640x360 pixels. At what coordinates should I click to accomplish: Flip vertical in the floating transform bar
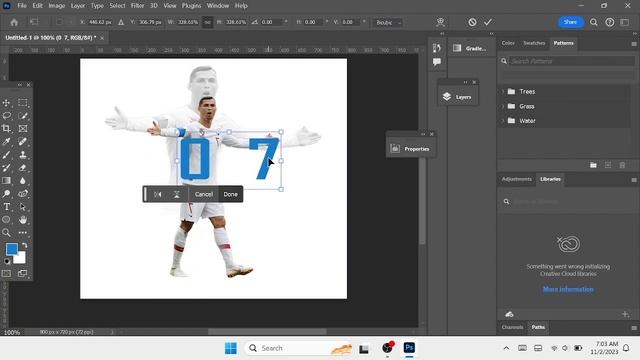click(x=177, y=194)
